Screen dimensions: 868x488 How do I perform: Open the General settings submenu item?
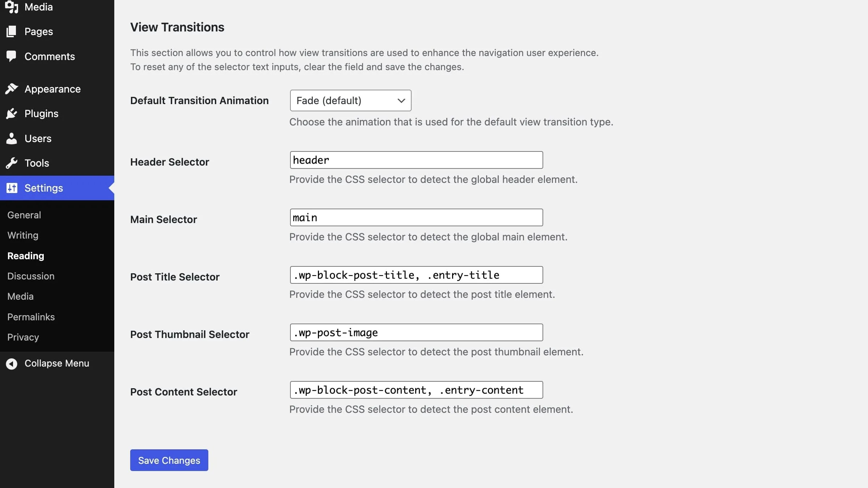pyautogui.click(x=24, y=215)
